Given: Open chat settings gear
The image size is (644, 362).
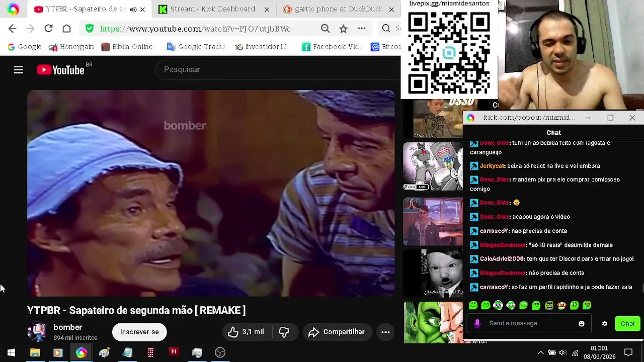Looking at the screenshot, I should click(x=605, y=324).
